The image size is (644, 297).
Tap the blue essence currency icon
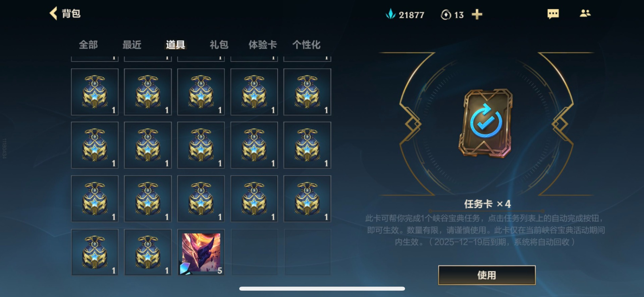point(390,14)
